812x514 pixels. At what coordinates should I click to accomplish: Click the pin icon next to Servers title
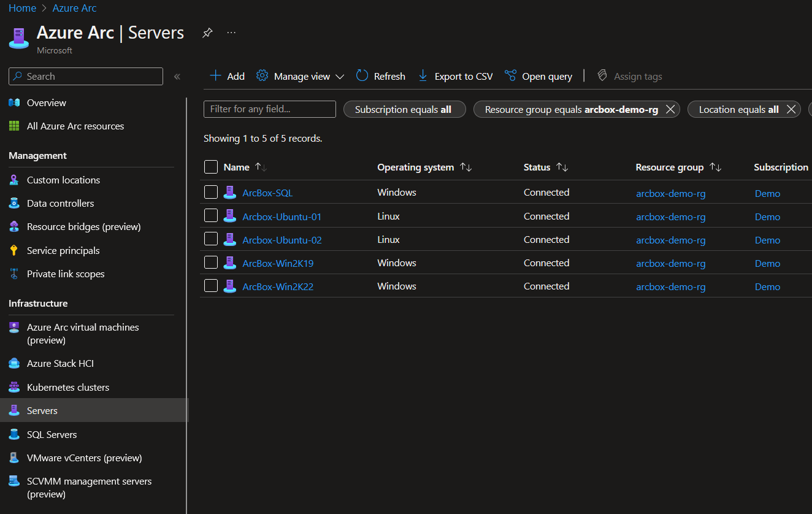tap(207, 33)
